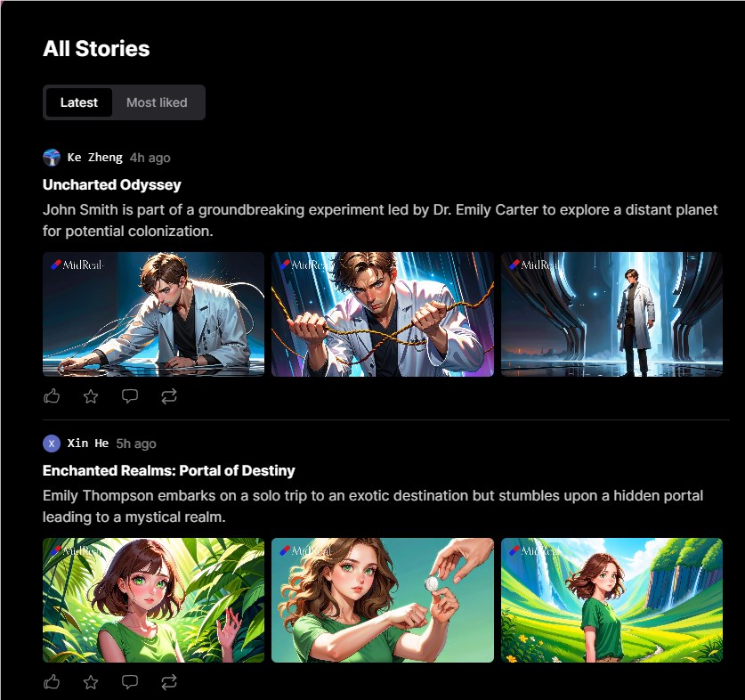
Task: Click Ke Zheng's profile avatar
Action: point(52,158)
